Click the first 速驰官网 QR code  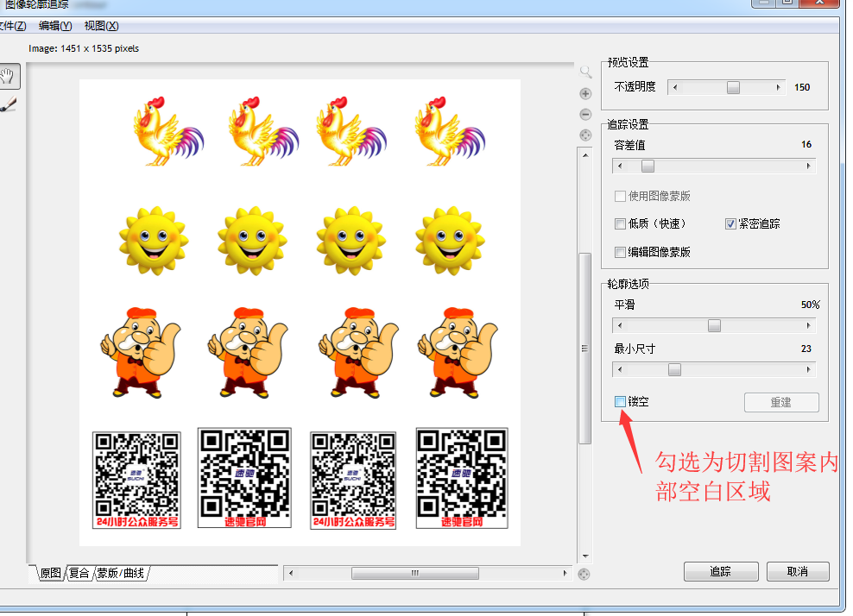[245, 478]
